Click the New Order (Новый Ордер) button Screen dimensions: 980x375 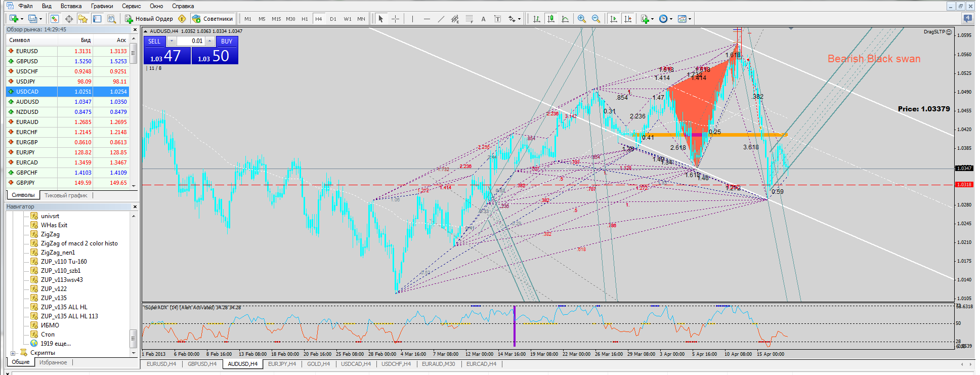(149, 19)
